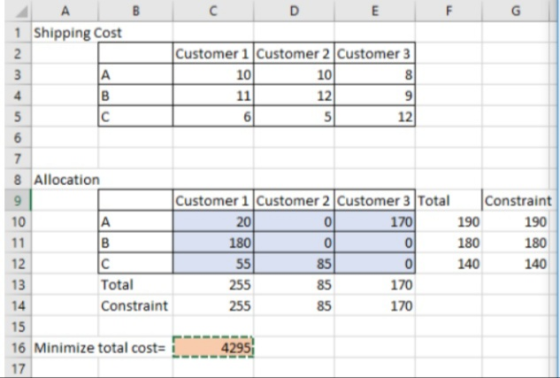This screenshot has width=560, height=378.
Task: Click the Select All corner triangle
Action: pyautogui.click(x=18, y=11)
